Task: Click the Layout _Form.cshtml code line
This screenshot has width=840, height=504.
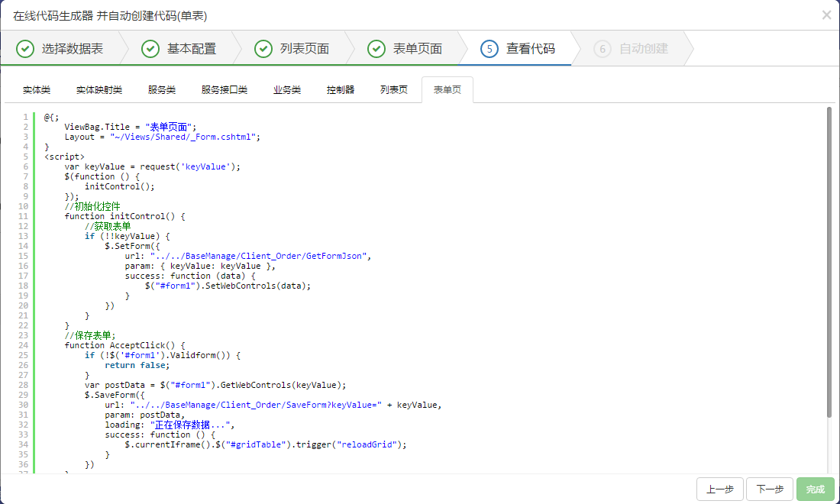Action: [x=163, y=137]
